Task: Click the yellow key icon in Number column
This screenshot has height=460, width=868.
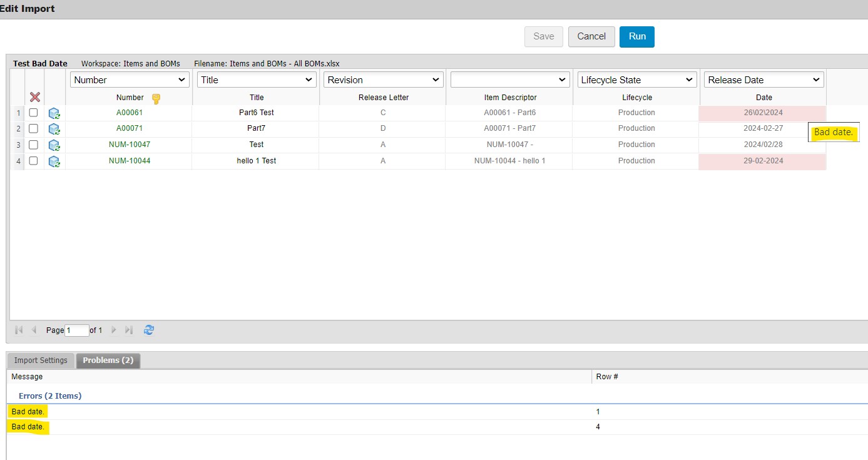Action: point(156,98)
